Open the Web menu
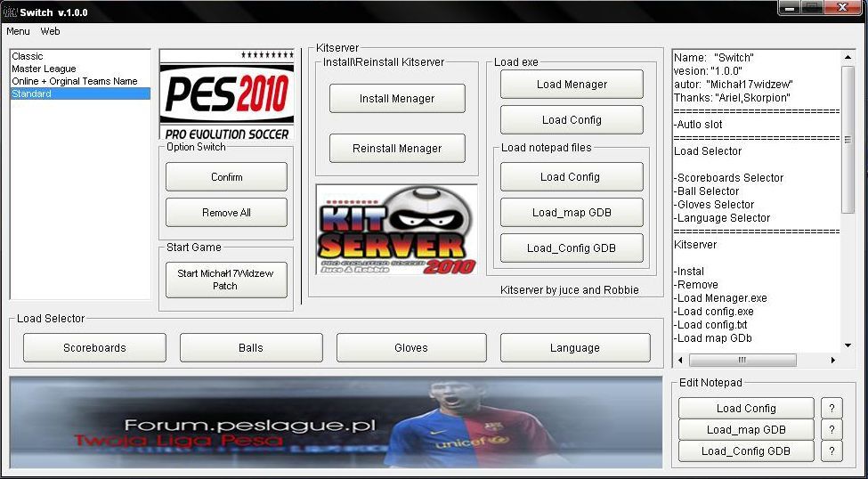This screenshot has height=479, width=868. (x=51, y=31)
